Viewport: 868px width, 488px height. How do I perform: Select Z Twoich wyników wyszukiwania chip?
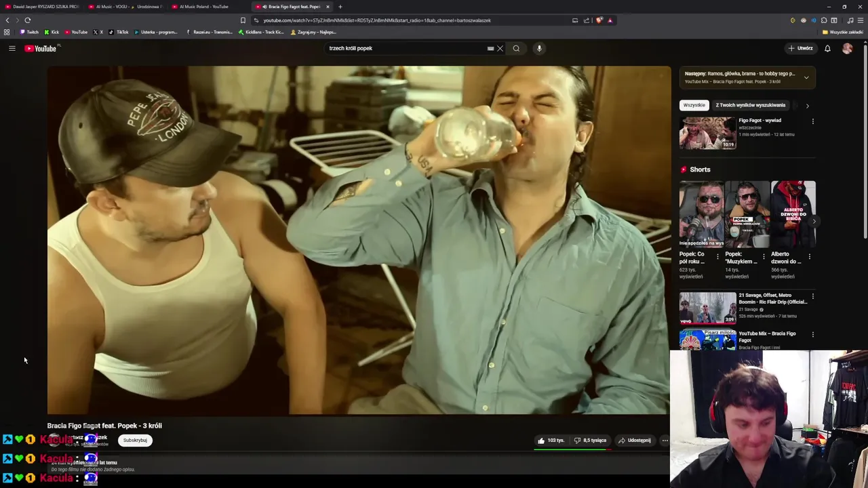click(751, 105)
